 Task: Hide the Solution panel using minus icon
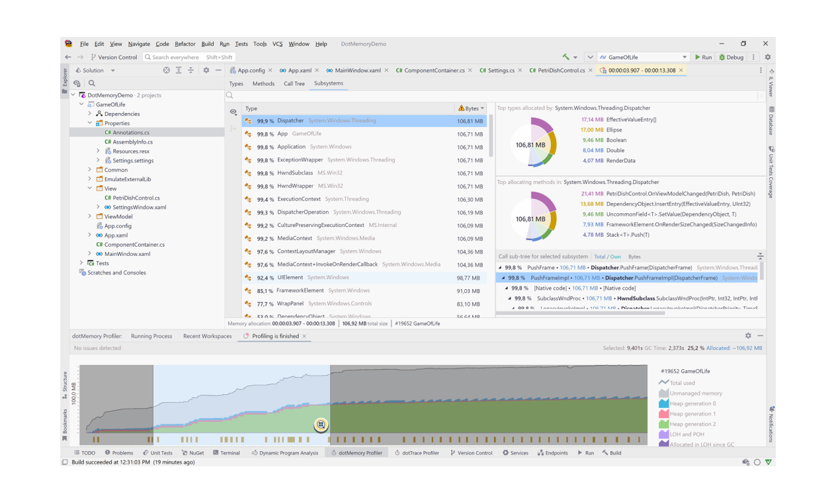point(218,70)
